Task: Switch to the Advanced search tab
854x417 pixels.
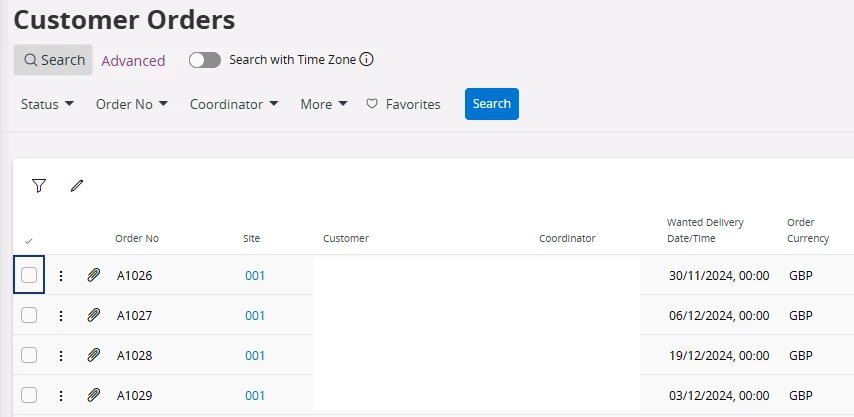Action: point(133,60)
